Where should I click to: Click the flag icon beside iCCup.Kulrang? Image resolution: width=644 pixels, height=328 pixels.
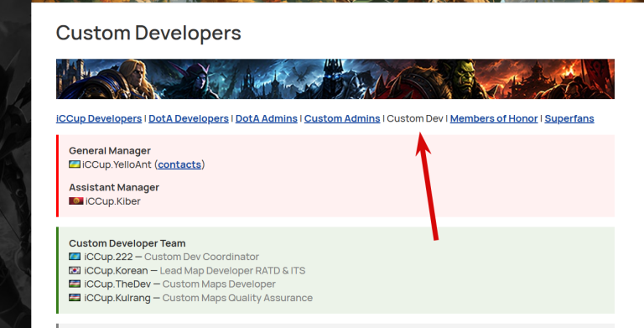(75, 297)
